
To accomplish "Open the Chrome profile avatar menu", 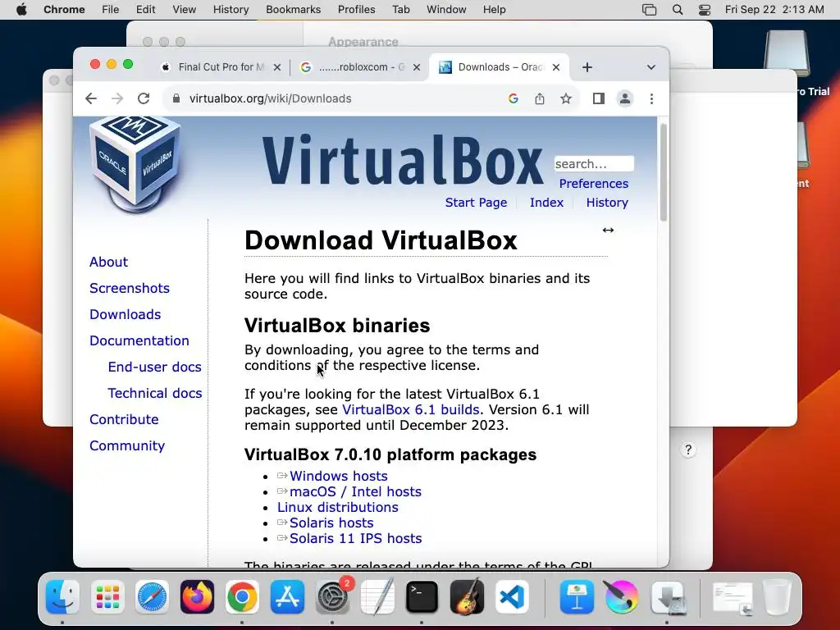I will click(624, 98).
